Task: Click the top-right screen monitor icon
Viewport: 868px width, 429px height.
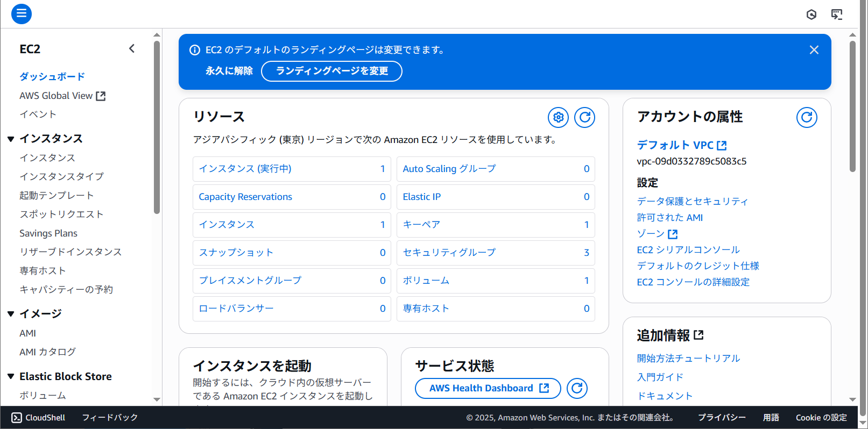Action: tap(836, 15)
